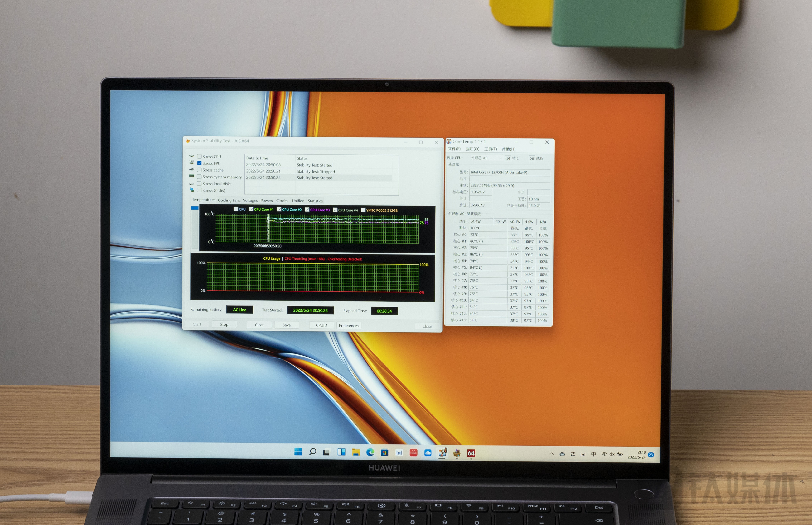Image resolution: width=812 pixels, height=525 pixels.
Task: Switch to the Cooling Fans tab
Action: coord(229,201)
